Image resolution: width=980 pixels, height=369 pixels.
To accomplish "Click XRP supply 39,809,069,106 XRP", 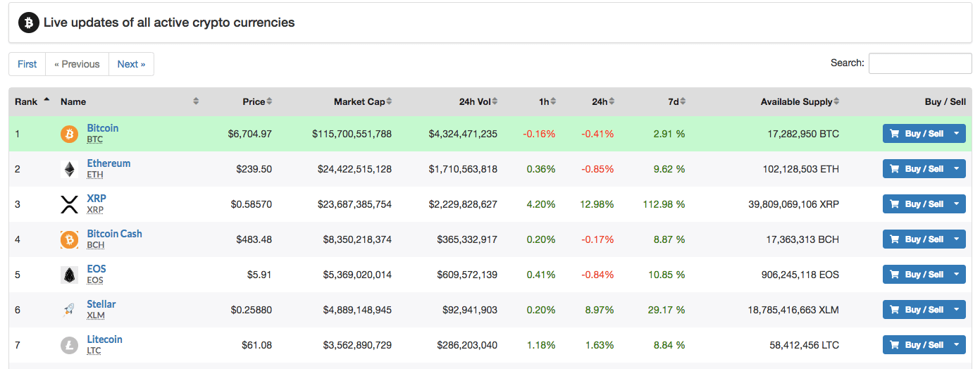I will (794, 204).
